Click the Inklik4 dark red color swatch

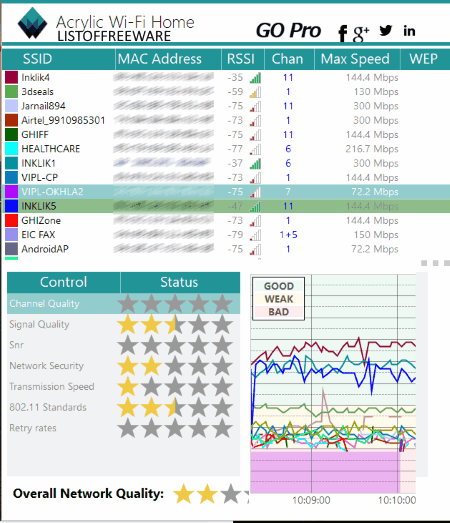click(x=11, y=77)
